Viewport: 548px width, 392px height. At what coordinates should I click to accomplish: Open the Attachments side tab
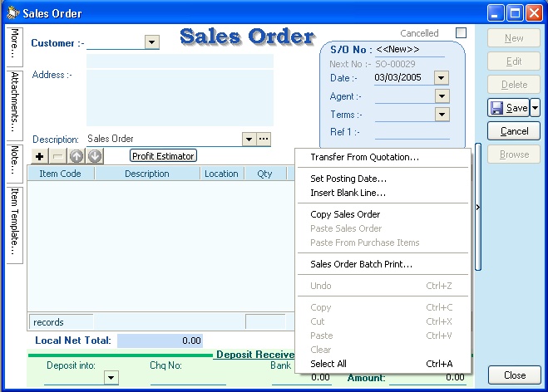(15, 102)
